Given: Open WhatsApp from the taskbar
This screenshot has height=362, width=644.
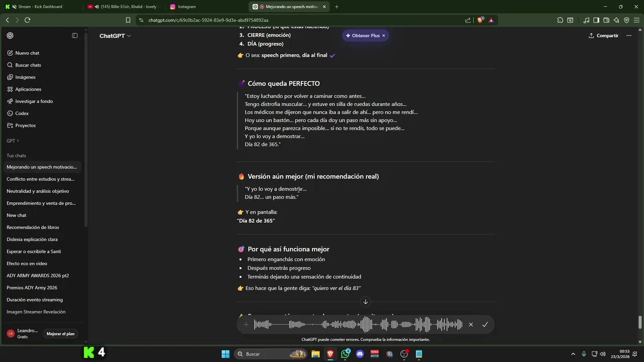Looking at the screenshot, I should click(x=345, y=354).
